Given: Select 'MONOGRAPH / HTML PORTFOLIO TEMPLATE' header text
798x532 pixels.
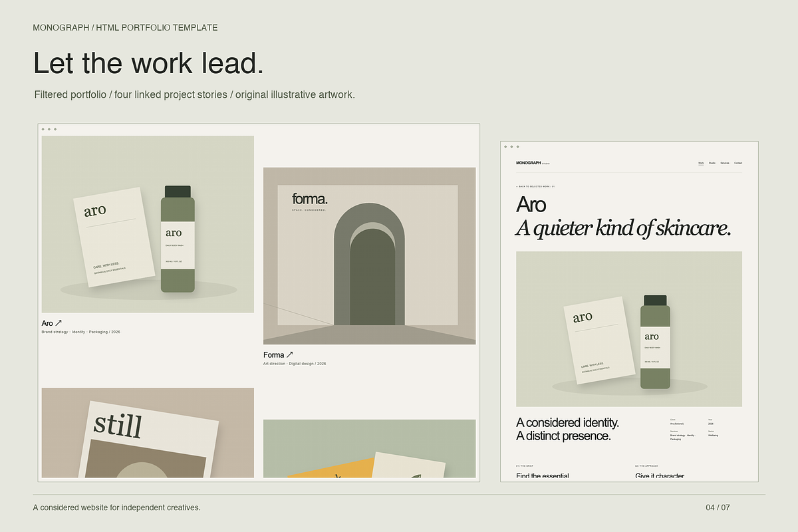Looking at the screenshot, I should pos(126,28).
